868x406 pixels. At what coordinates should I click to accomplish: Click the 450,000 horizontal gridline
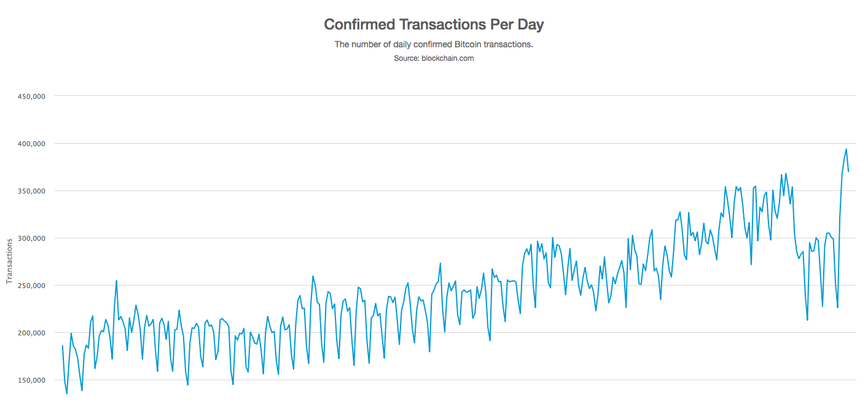[x=430, y=96]
